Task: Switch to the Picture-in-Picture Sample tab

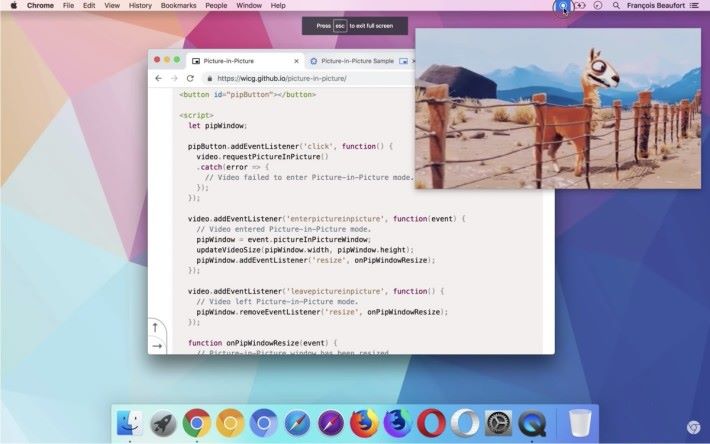Action: [x=357, y=61]
